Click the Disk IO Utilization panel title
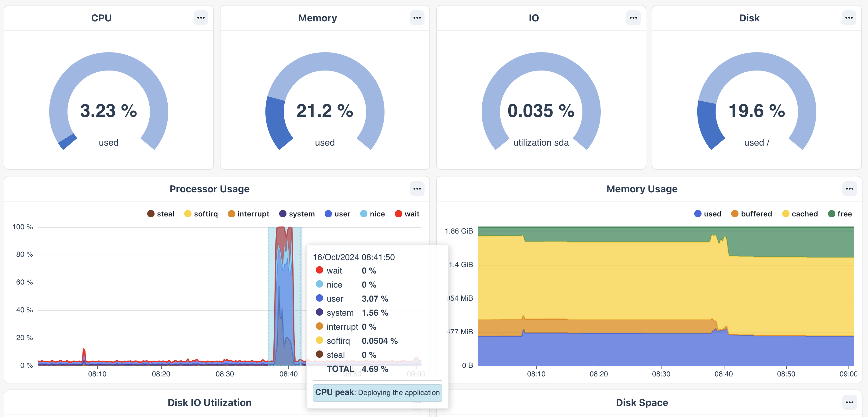868x417 pixels. (x=209, y=403)
